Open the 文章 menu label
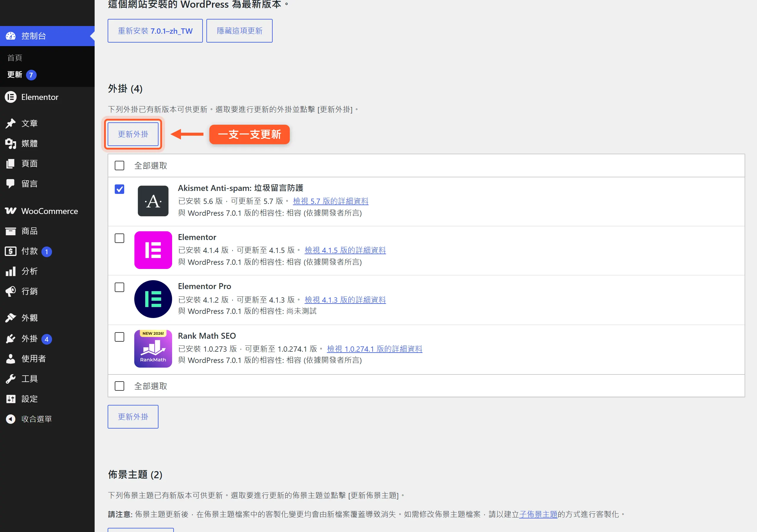This screenshot has height=532, width=757. tap(29, 123)
